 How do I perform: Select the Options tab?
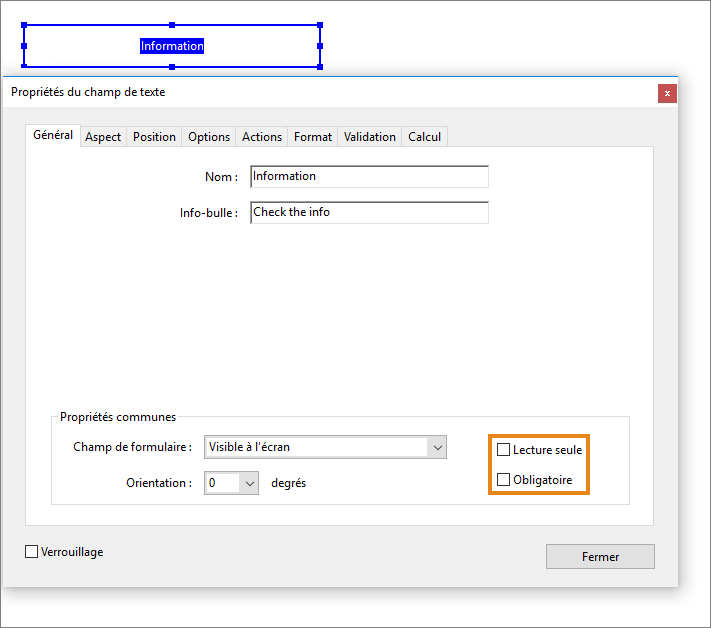(209, 137)
